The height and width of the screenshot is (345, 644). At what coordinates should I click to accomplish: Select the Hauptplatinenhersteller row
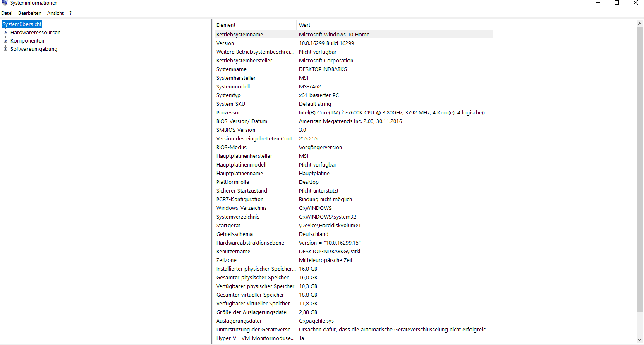coord(353,156)
